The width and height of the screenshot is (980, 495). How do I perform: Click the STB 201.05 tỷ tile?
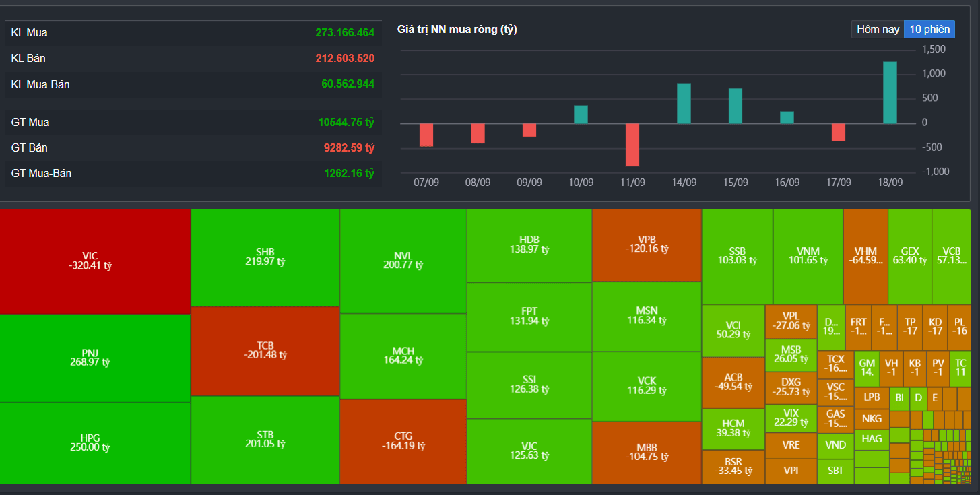[x=265, y=440]
